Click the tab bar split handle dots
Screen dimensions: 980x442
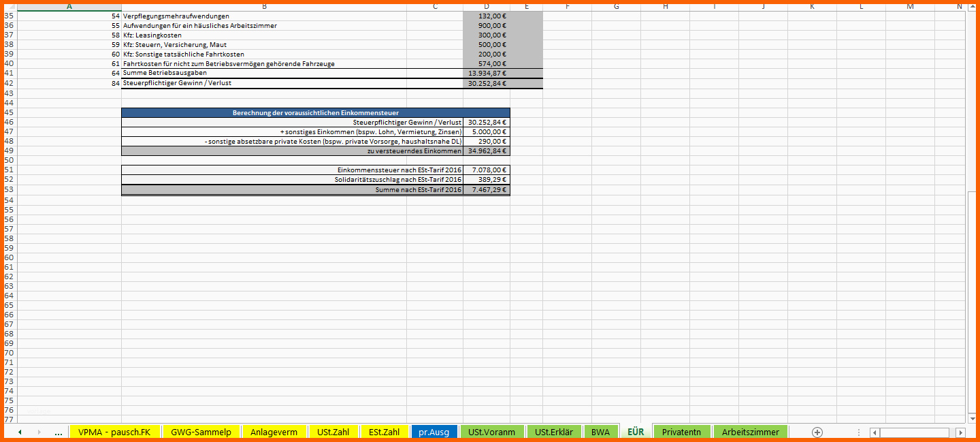pyautogui.click(x=859, y=432)
